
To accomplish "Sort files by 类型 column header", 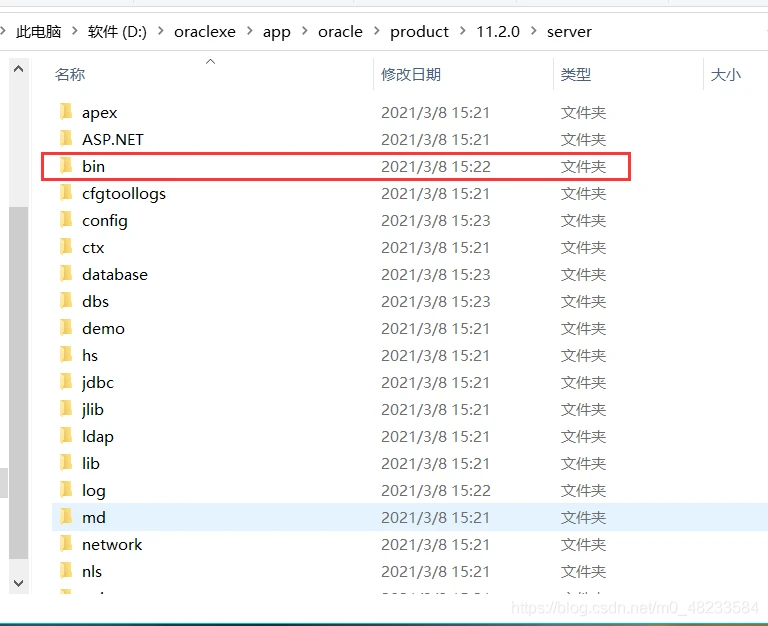I will tap(576, 75).
